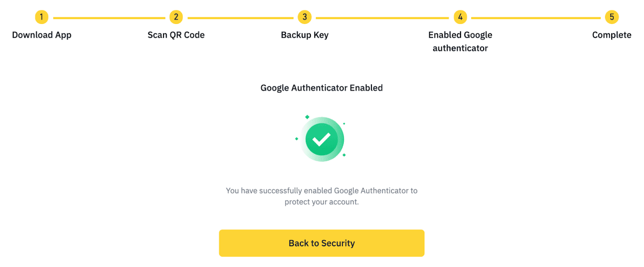The height and width of the screenshot is (267, 644).
Task: Open the Enabled Google authenticator step
Action: [x=460, y=41]
